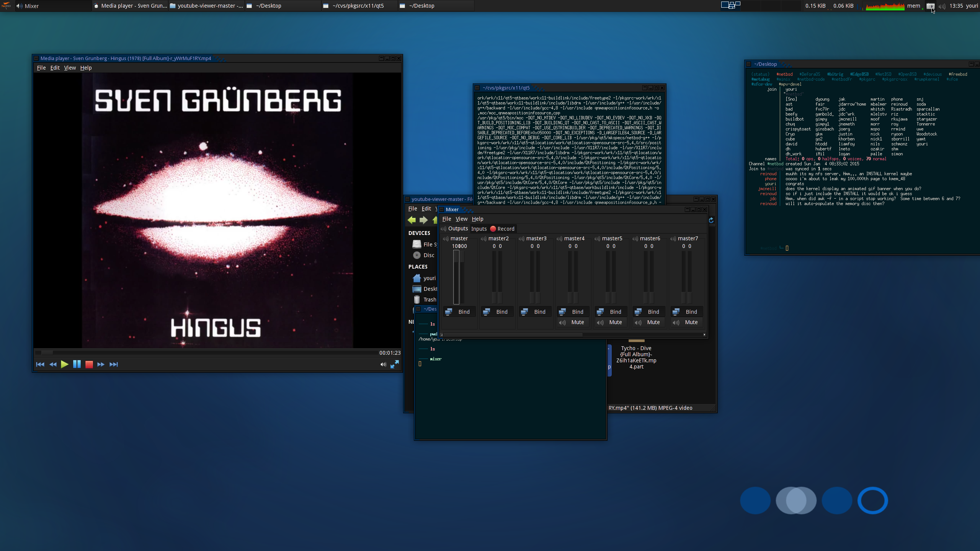Refresh the file manager view
The image size is (980, 551).
point(711,220)
